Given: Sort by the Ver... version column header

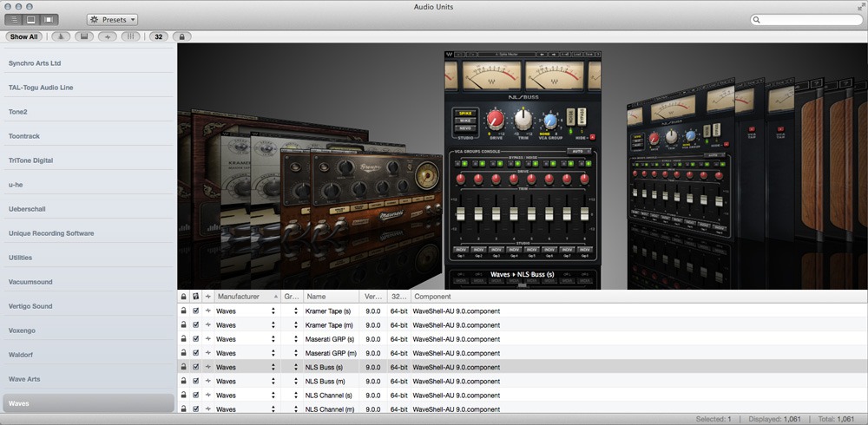Looking at the screenshot, I should click(x=373, y=297).
